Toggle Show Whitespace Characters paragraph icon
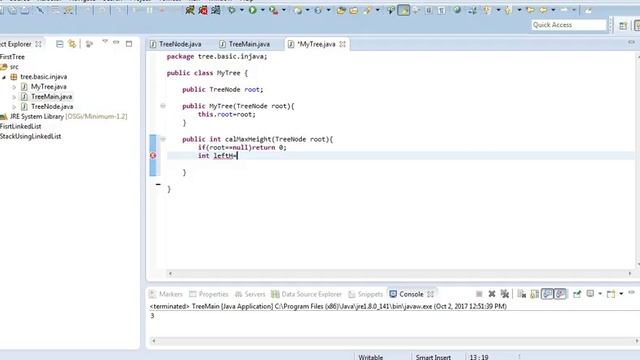Viewport: 640px width, 360px height. click(x=441, y=10)
